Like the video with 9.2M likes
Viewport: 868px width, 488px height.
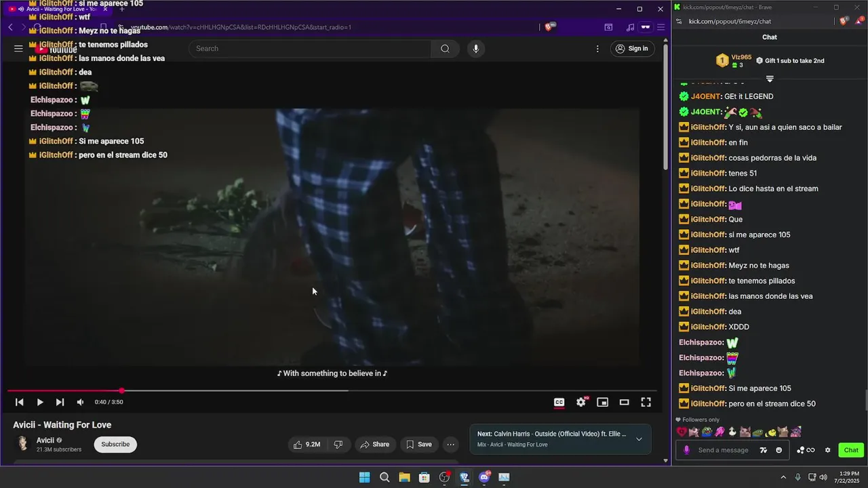pyautogui.click(x=307, y=445)
